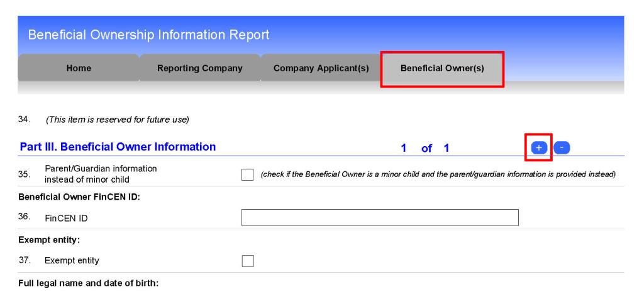Click the Beneficial Ownership Information Report title
Image resolution: width=644 pixels, height=291 pixels.
point(148,33)
